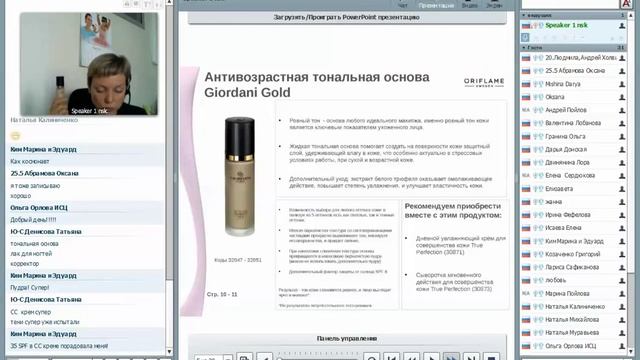Jump to first slide button
The width and height of the screenshot is (640, 360).
click(x=391, y=357)
